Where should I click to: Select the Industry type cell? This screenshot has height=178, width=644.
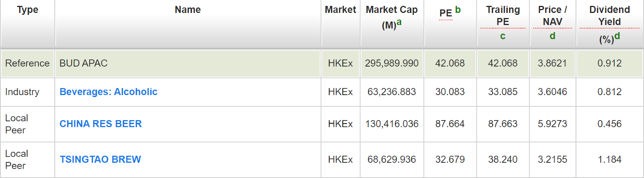pos(27,92)
